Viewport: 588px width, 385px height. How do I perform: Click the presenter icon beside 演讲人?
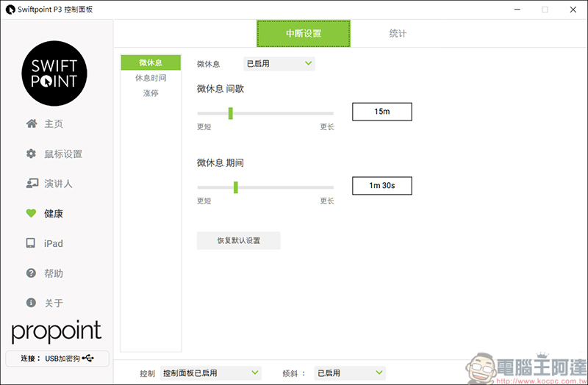[32, 183]
